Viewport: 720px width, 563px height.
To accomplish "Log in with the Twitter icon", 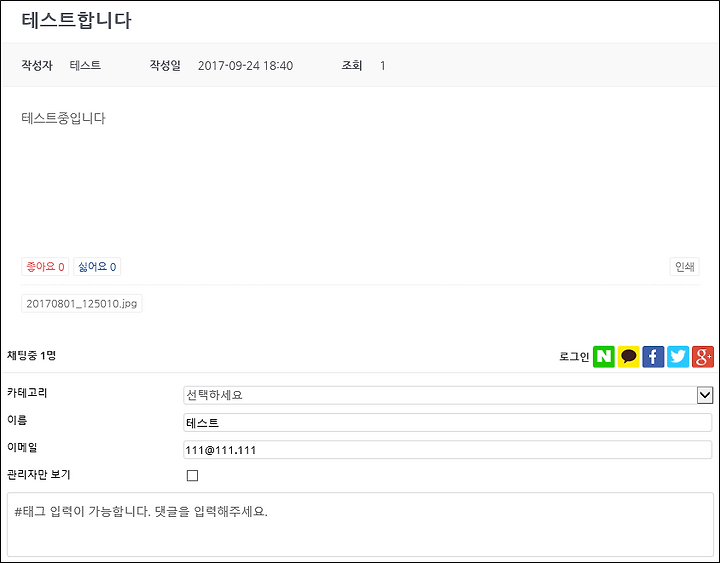I will coord(678,356).
